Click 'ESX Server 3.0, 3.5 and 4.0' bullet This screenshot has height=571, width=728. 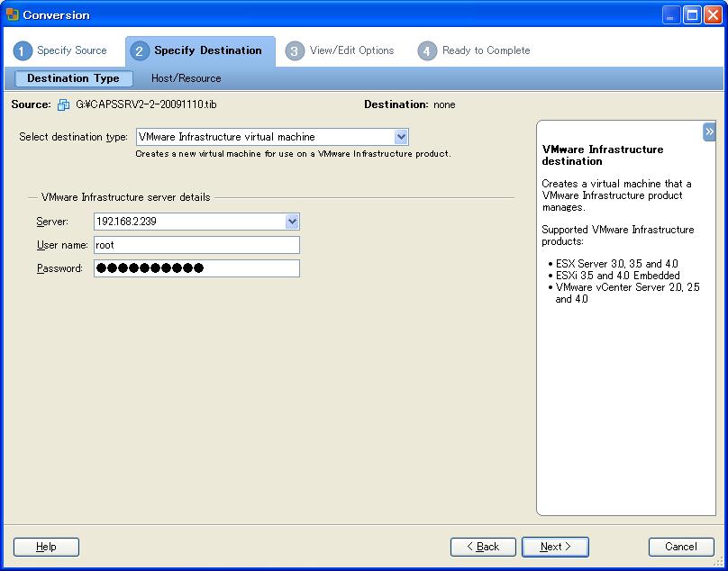(x=616, y=264)
